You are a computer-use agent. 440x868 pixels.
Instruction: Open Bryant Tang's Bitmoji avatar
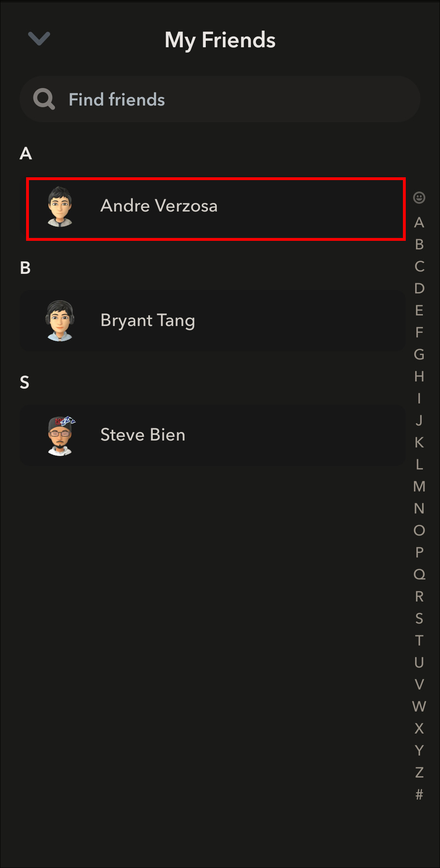coord(60,321)
